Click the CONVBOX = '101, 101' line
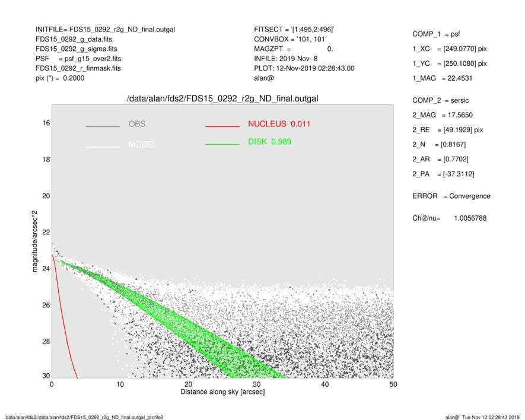 pyautogui.click(x=290, y=39)
